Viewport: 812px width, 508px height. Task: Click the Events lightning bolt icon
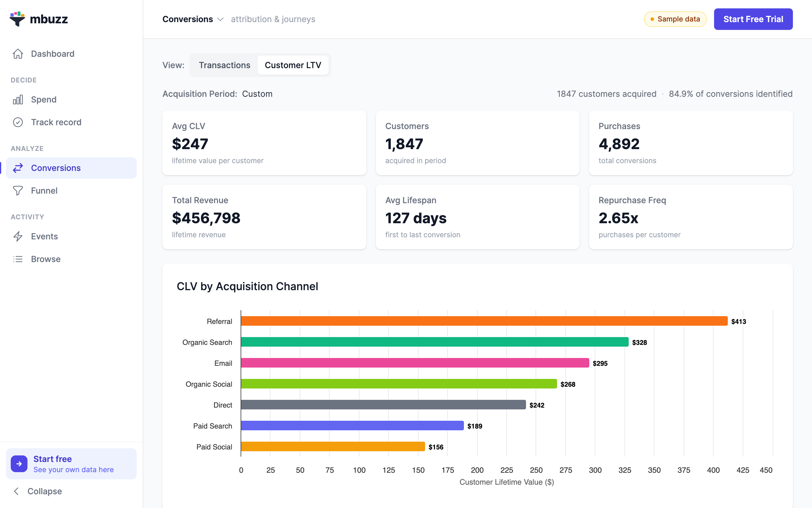(x=18, y=237)
